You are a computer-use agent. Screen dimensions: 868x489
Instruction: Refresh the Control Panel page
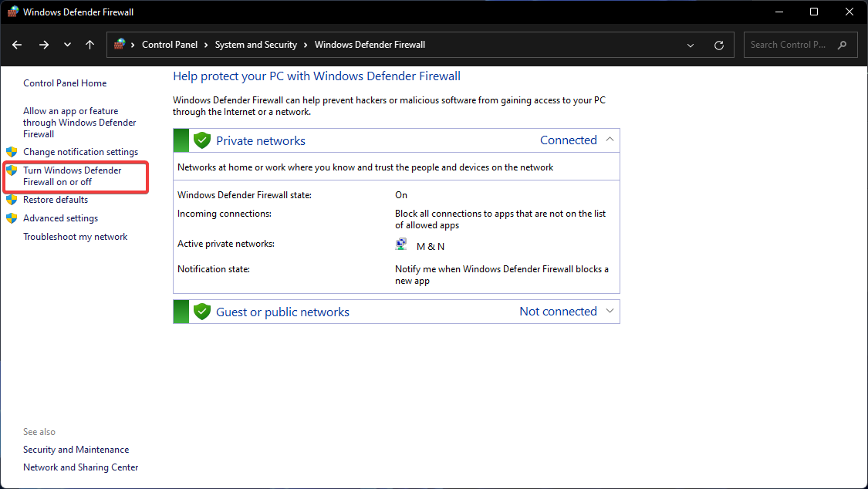coord(718,46)
